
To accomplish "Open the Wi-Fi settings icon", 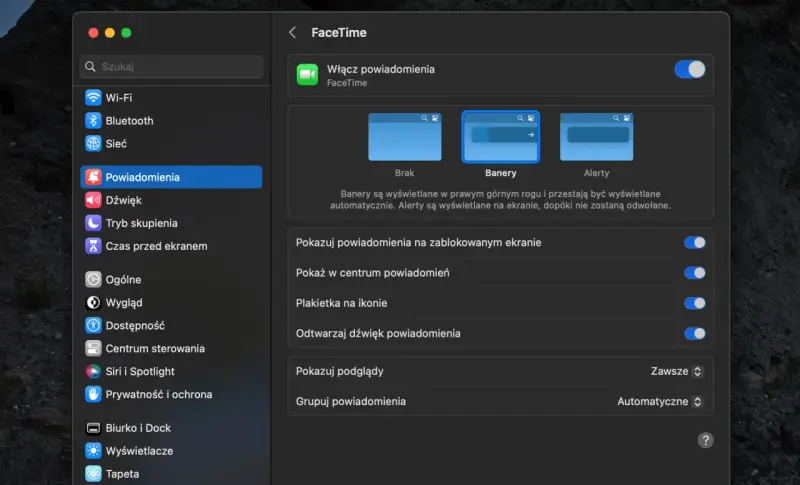I will coord(93,97).
